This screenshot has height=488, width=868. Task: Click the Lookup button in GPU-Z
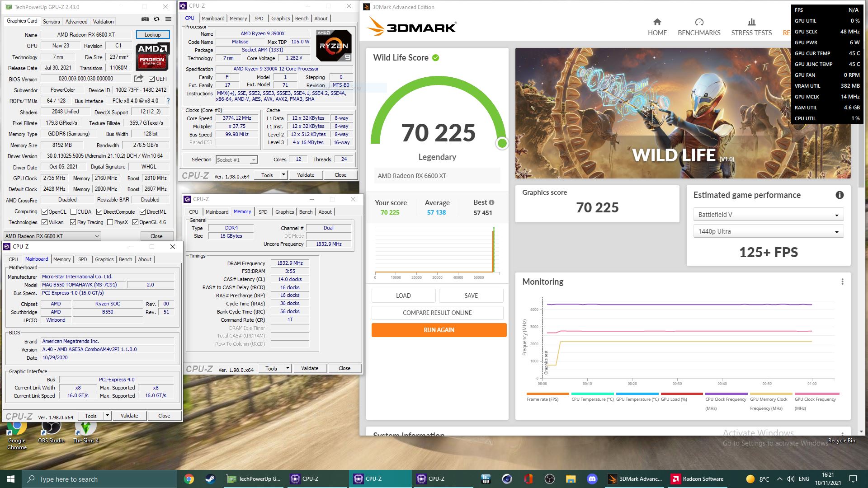coord(152,35)
